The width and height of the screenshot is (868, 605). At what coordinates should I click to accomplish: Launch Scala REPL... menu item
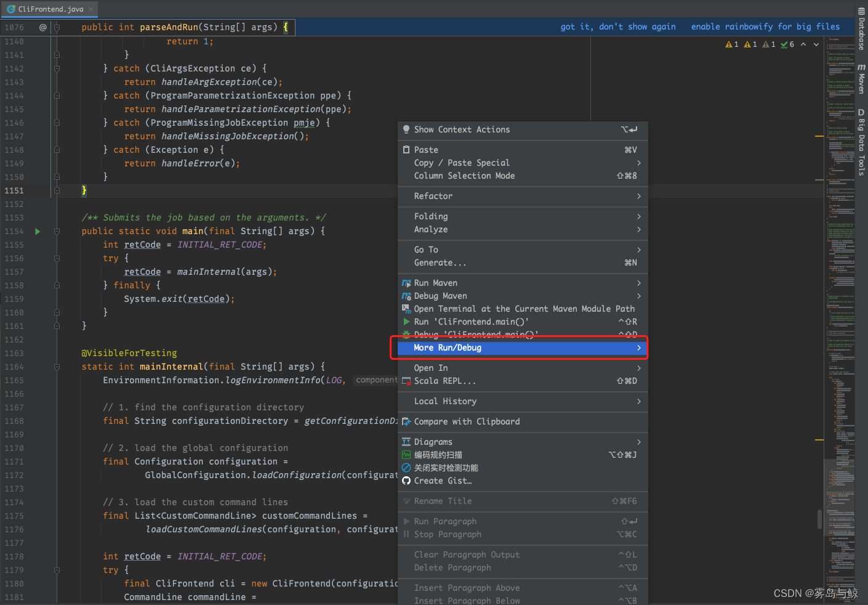523,381
